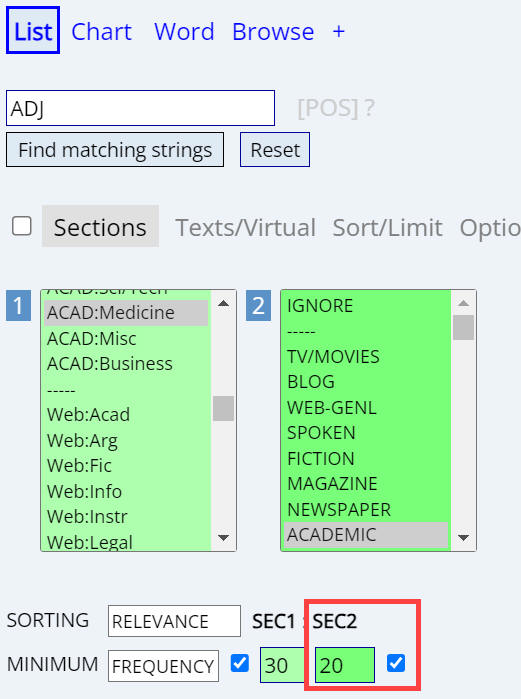521x699 pixels.
Task: Click the blue number 1 section badge
Action: [18, 306]
